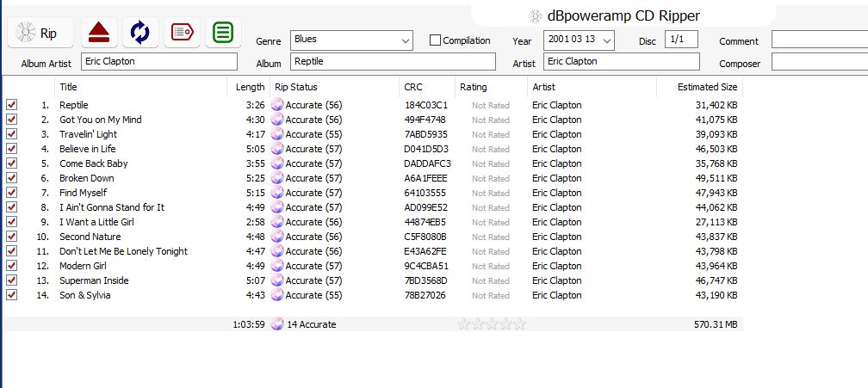Click the Accurate icon for Son & Sylvia
This screenshot has width=868, height=388.
tap(277, 295)
